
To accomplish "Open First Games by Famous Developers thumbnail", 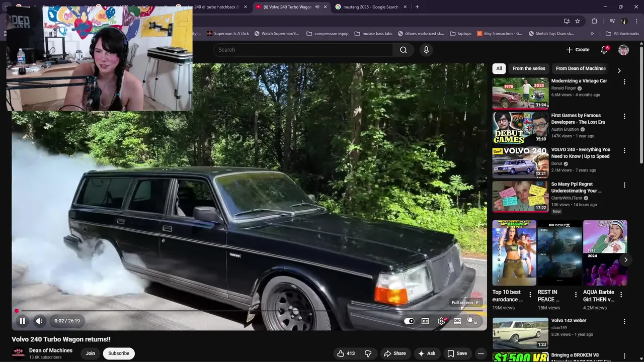I will pyautogui.click(x=520, y=128).
